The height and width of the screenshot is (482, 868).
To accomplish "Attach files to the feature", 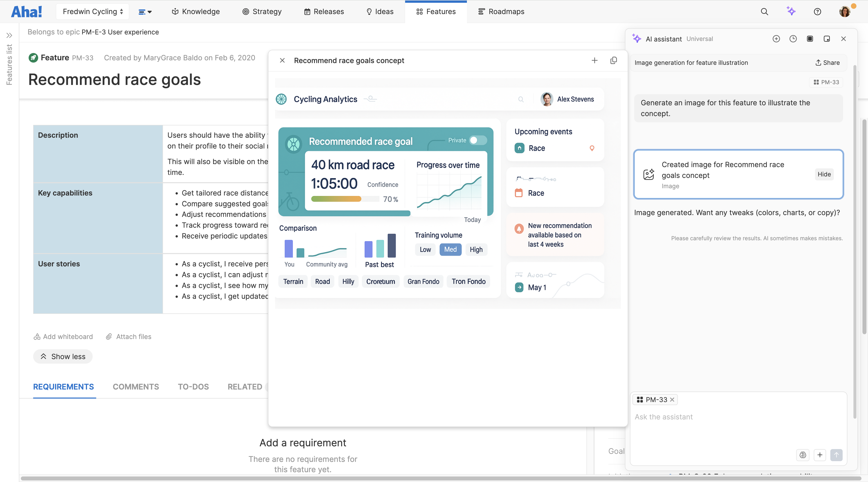I will click(128, 336).
